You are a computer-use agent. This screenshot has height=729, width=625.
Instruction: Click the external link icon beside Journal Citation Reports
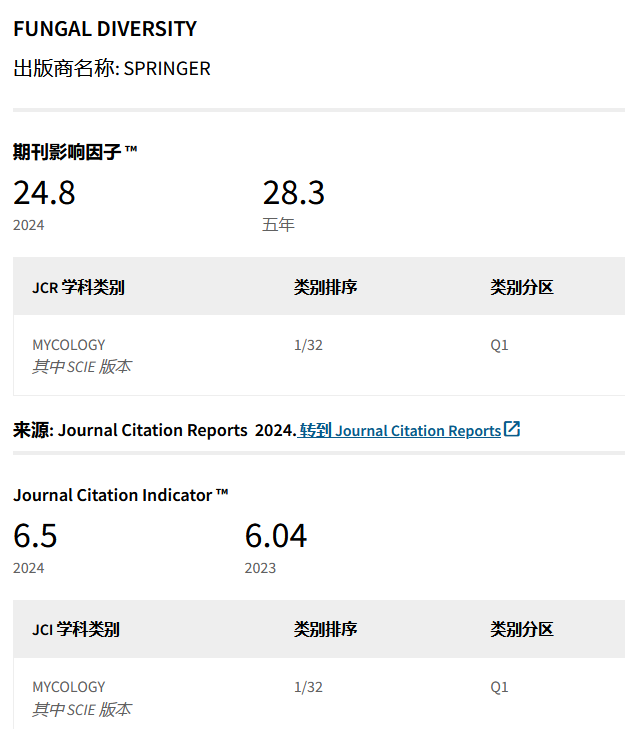click(x=512, y=430)
